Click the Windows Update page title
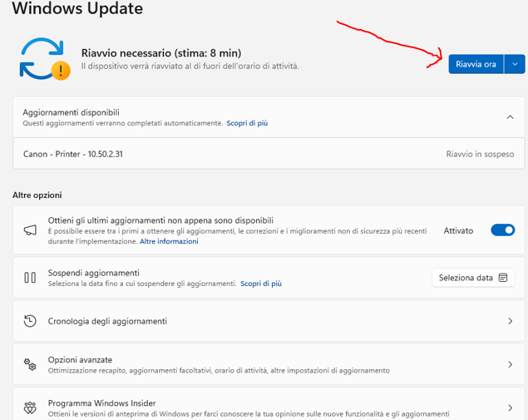 pos(77,8)
